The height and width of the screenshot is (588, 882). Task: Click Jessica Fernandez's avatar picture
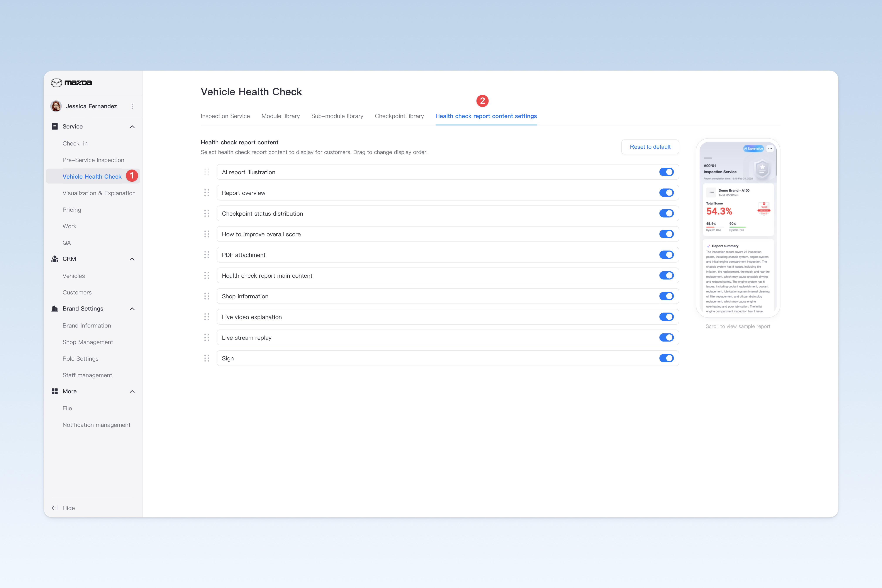tap(56, 106)
